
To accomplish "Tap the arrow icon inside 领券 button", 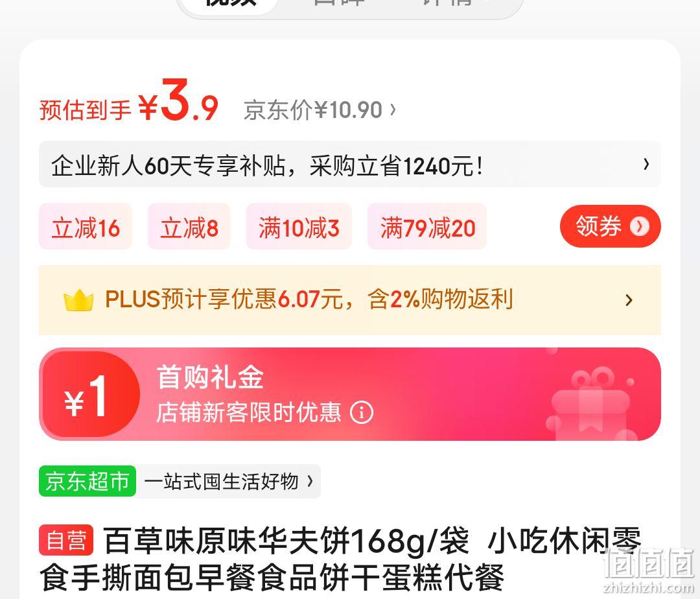I will pos(639,226).
